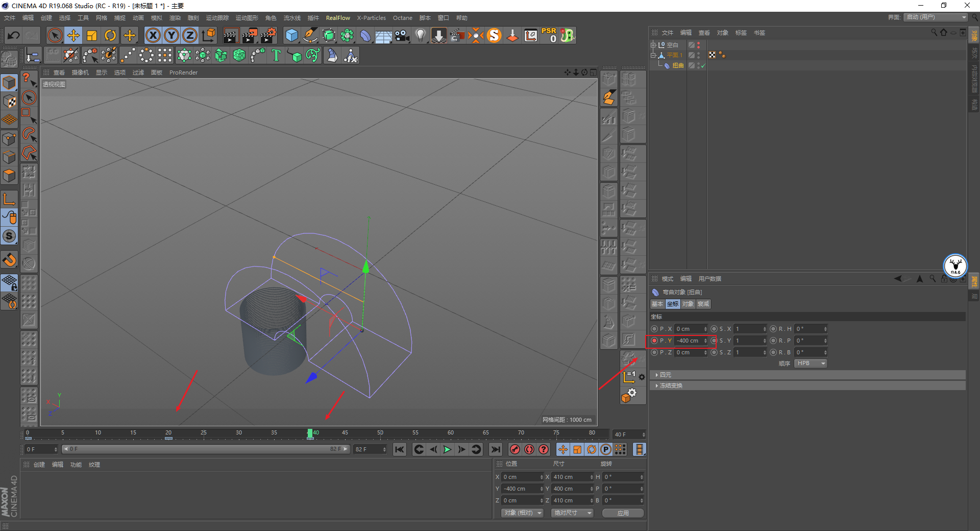Image resolution: width=980 pixels, height=531 pixels.
Task: Toggle rotation keyframe recording icon
Action: pos(592,449)
